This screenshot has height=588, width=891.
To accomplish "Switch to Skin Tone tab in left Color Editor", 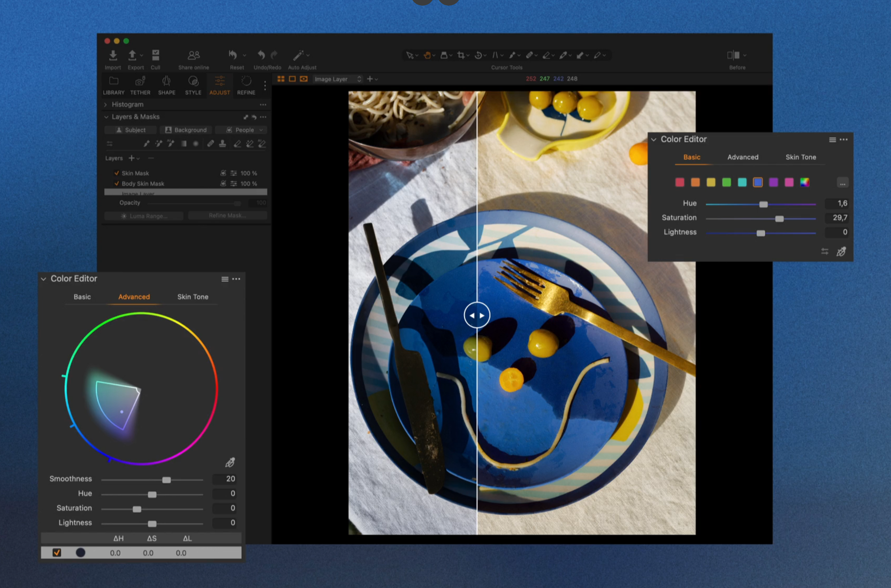I will coord(192,297).
